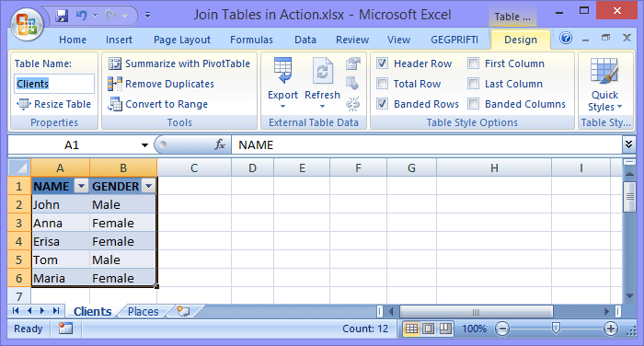Open the Quick Styles gallery icon
The width and height of the screenshot is (644, 346).
point(604,71)
